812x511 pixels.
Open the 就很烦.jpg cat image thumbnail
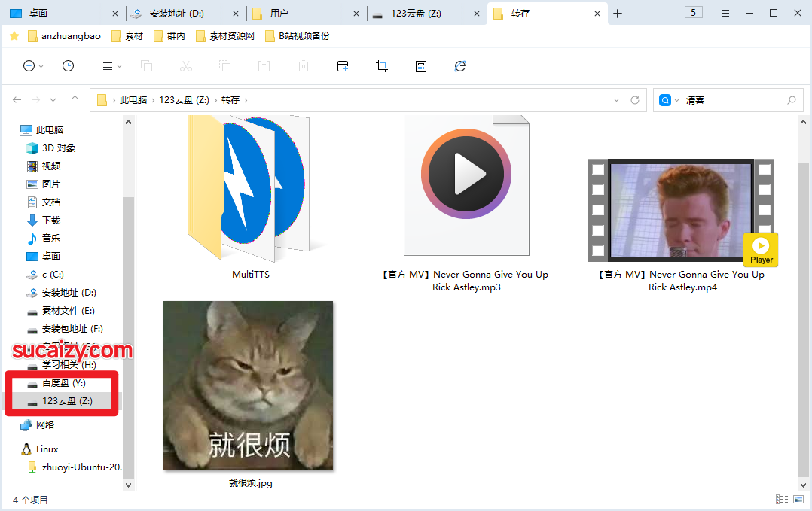pyautogui.click(x=248, y=385)
